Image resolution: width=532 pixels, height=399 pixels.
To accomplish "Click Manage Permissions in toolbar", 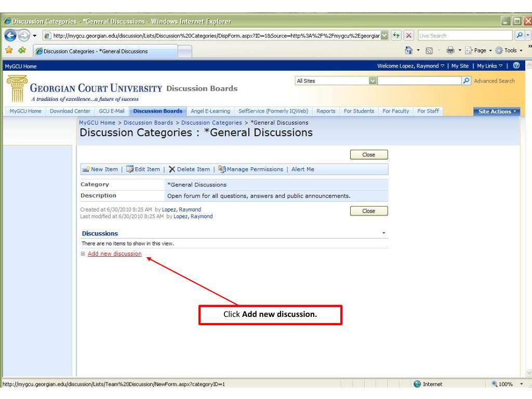I will tap(251, 169).
